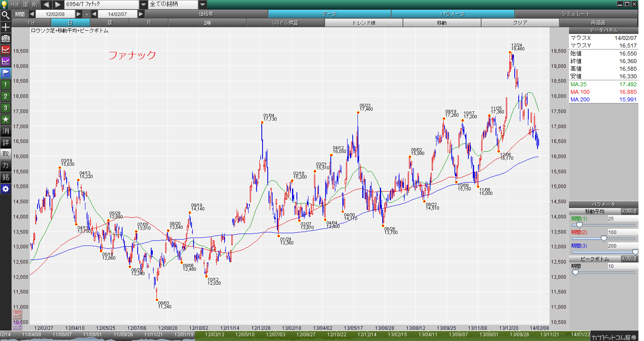
Task: Go to previous stock with left arrow
Action: [46, 4]
